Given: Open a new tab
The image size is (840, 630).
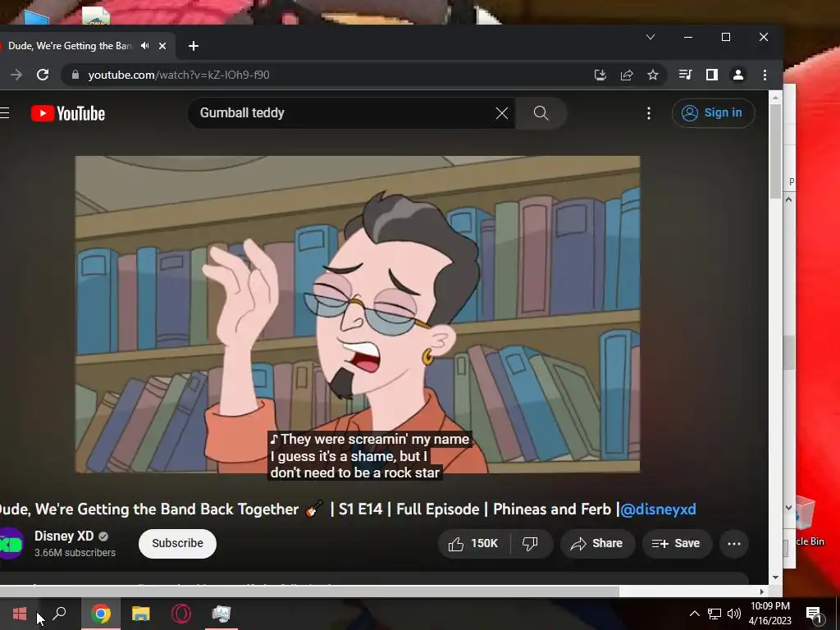Looking at the screenshot, I should pyautogui.click(x=194, y=46).
